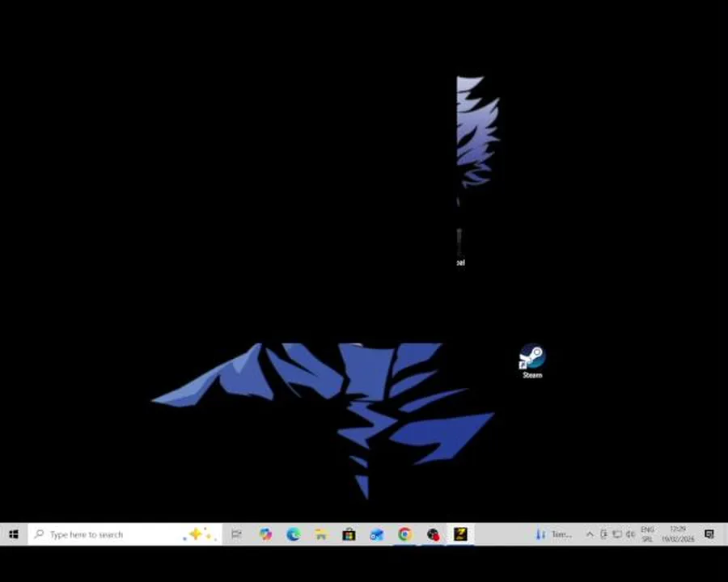Click the dark round icon with red badge
Viewport: 728px width, 582px height.
[433, 534]
